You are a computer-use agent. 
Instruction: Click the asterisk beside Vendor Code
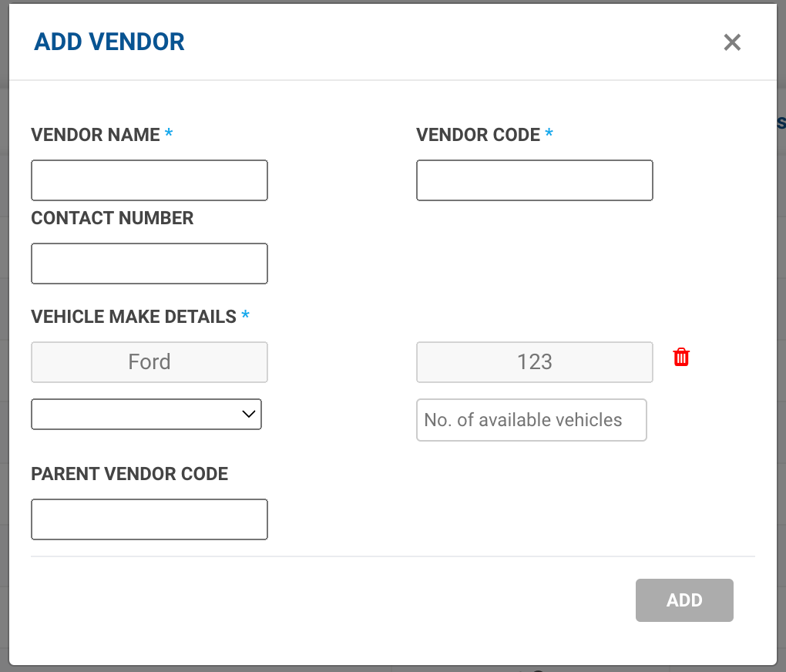(x=549, y=134)
